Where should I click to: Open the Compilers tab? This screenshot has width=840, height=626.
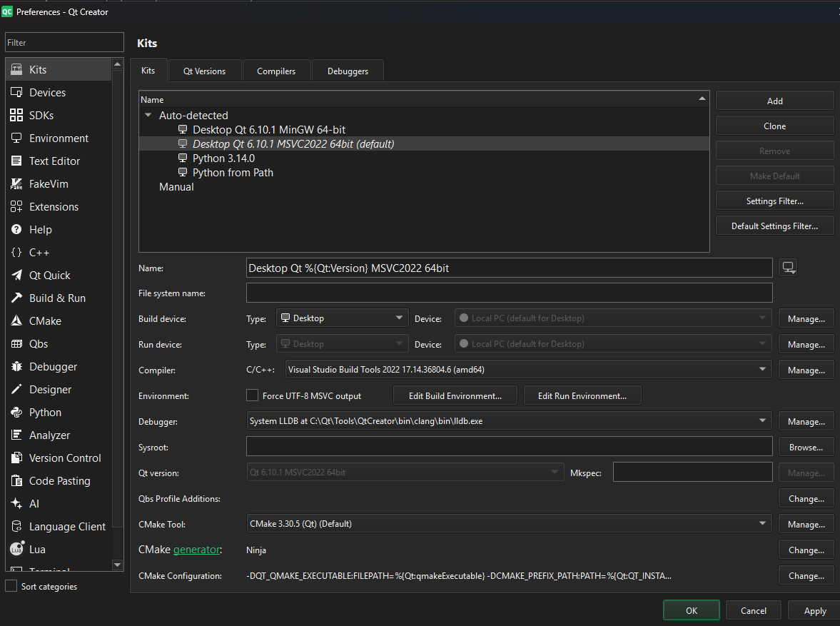[x=276, y=71]
